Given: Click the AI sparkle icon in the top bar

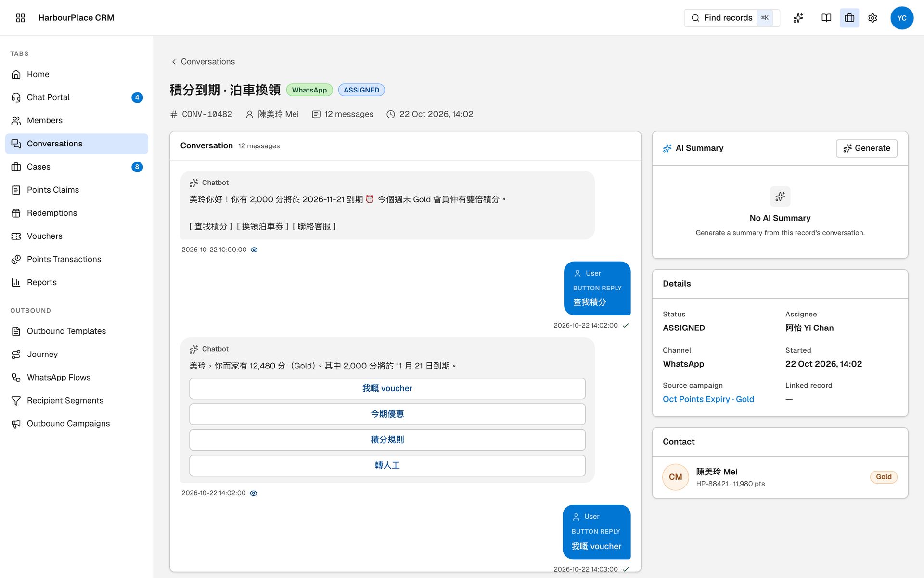Looking at the screenshot, I should 798,18.
